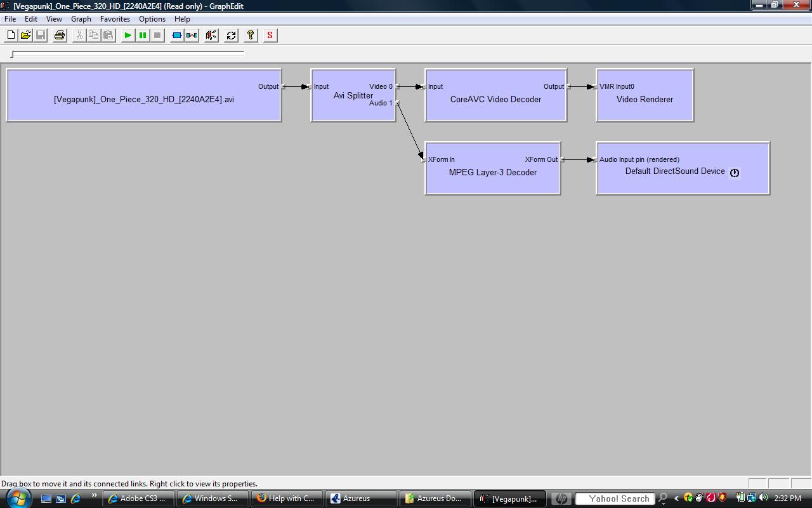Click Connect to remote graph icon

pos(211,36)
